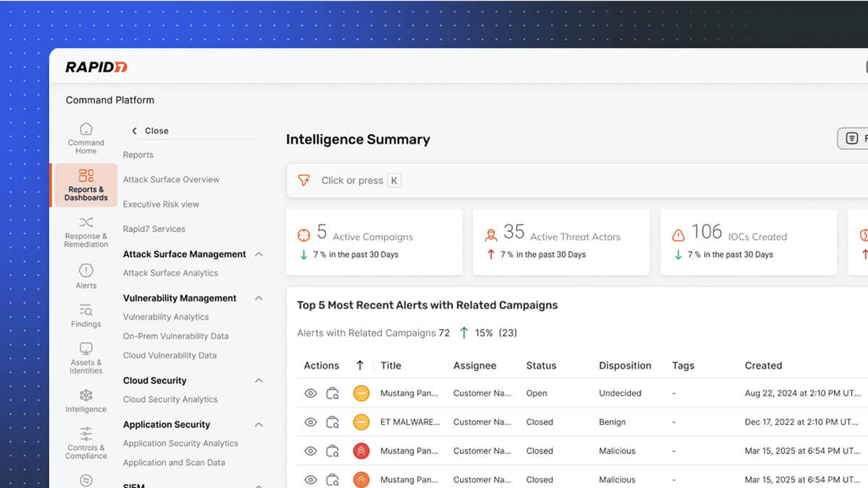Open On-Prem Vulnerability Data link
This screenshot has height=488, width=868.
[176, 336]
